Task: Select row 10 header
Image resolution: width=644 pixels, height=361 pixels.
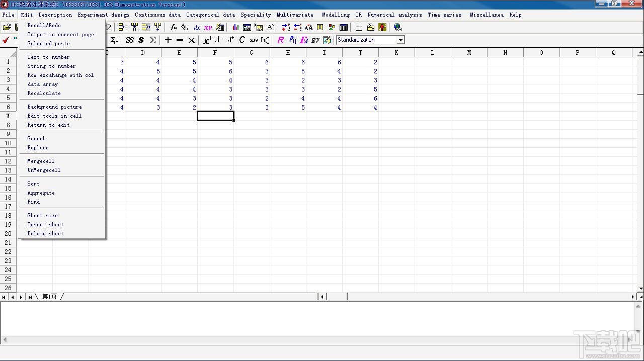Action: [x=8, y=143]
